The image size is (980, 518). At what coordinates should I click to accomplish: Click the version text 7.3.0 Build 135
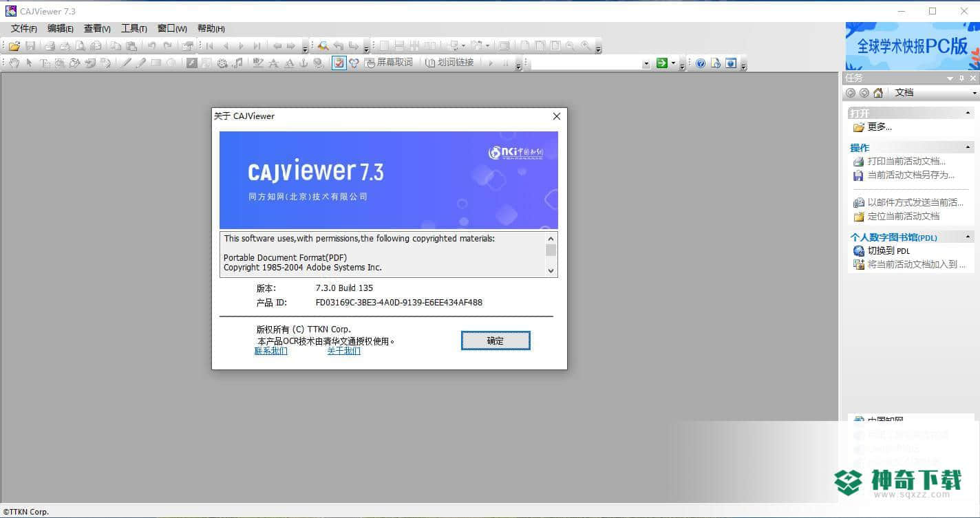[344, 288]
